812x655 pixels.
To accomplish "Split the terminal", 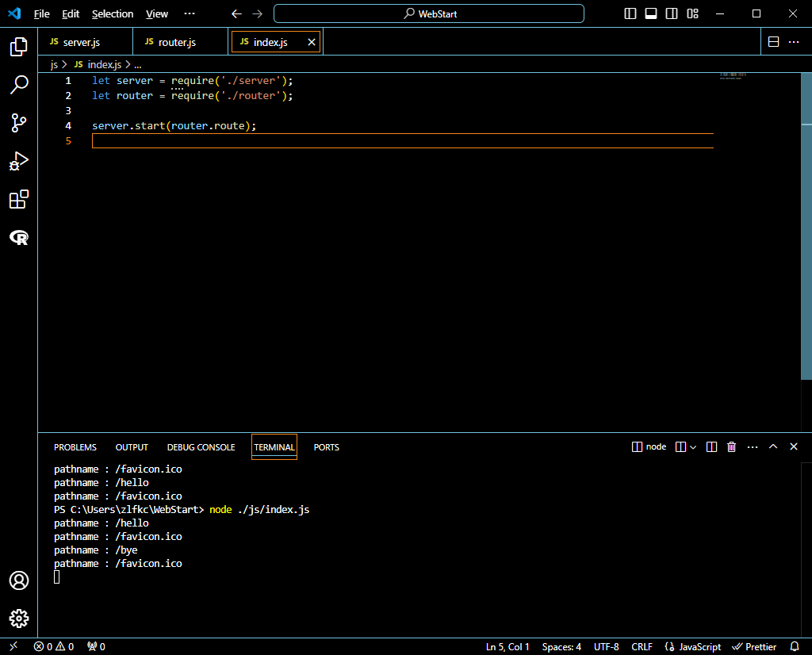I will click(x=711, y=447).
